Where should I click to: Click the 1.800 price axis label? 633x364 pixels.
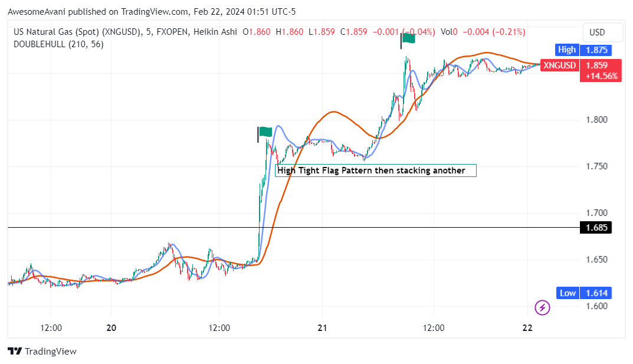(596, 120)
